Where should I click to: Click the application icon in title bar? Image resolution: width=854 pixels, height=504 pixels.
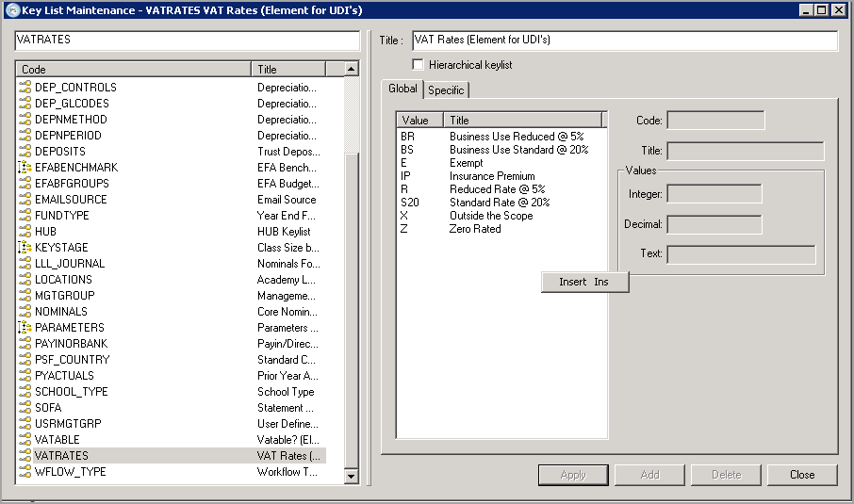tap(11, 10)
